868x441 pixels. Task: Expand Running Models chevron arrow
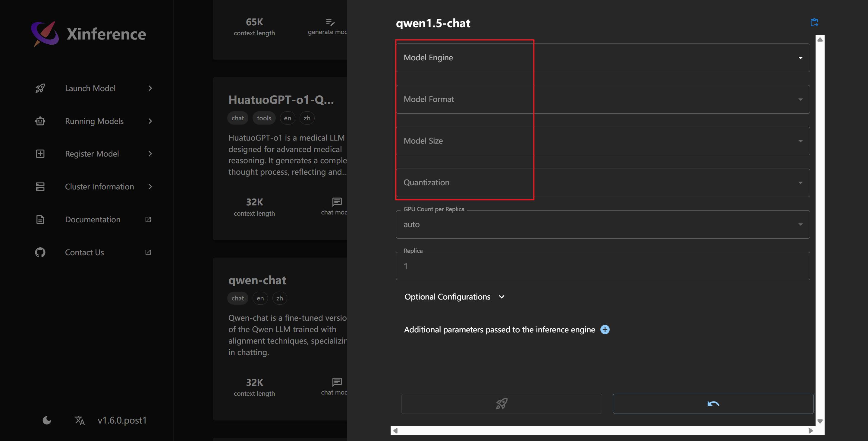(x=150, y=121)
